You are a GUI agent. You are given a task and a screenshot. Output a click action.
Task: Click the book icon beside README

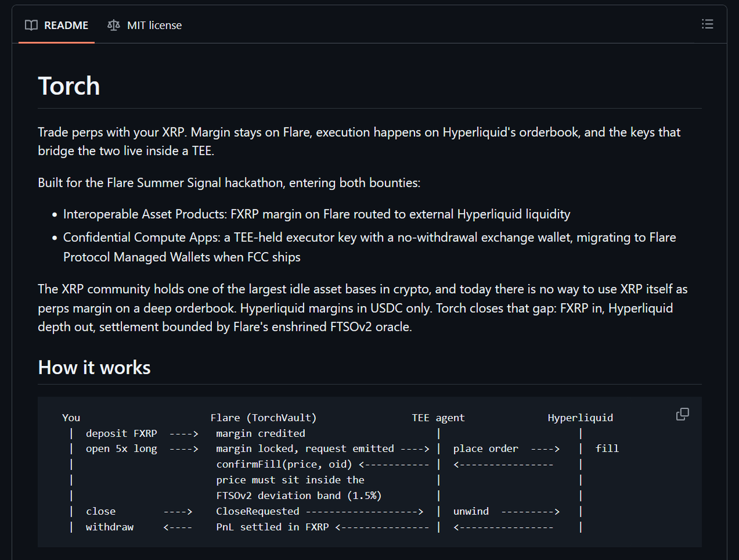tap(30, 25)
